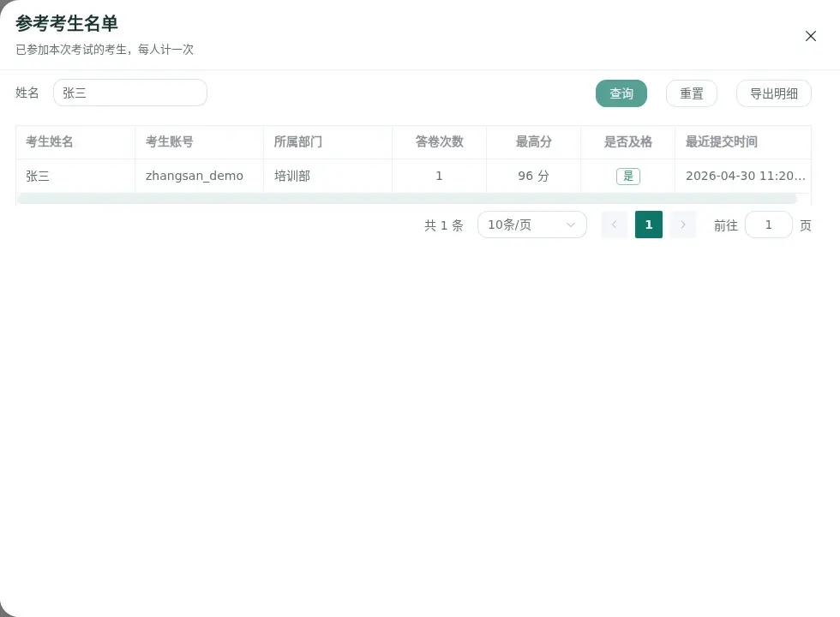Go to previous page arrow
This screenshot has width=840, height=617.
pyautogui.click(x=615, y=225)
